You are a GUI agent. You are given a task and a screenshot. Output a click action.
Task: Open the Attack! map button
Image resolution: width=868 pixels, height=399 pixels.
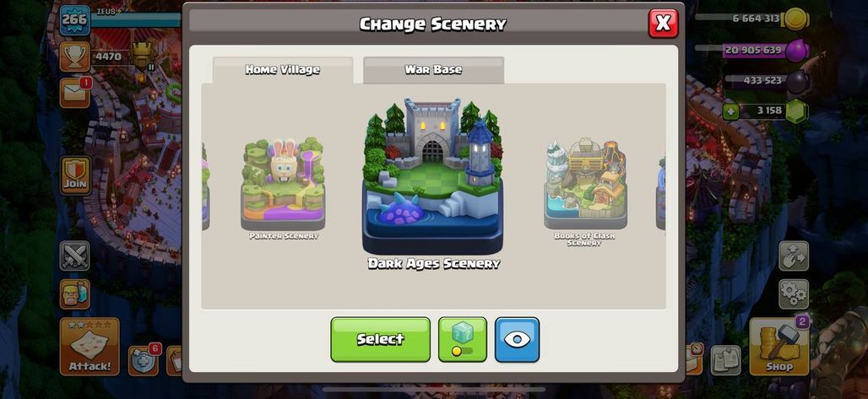tap(90, 347)
